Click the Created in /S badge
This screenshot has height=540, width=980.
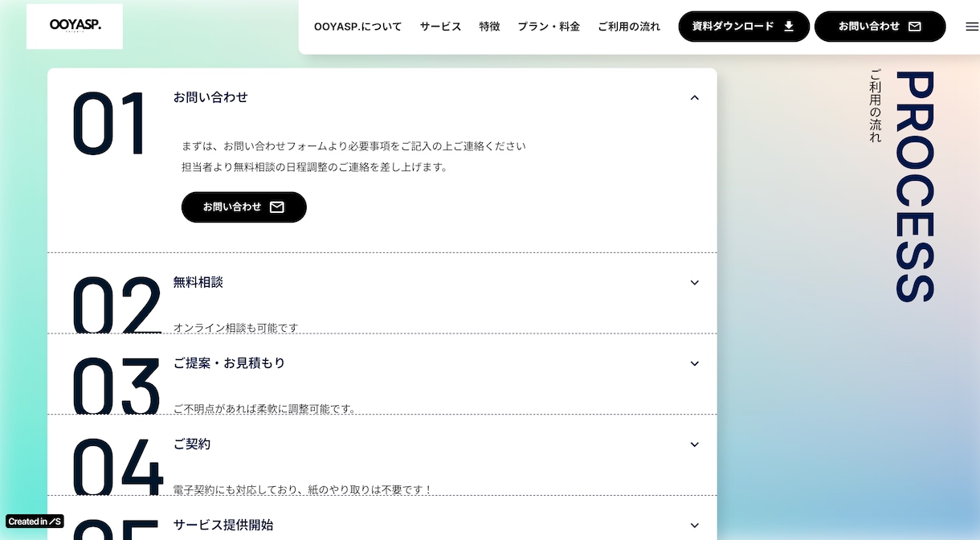(35, 522)
